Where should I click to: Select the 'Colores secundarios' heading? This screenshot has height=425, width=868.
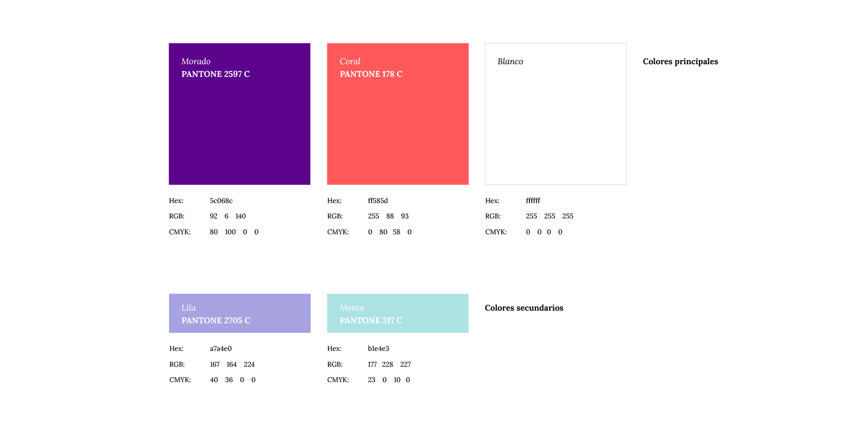click(x=524, y=308)
